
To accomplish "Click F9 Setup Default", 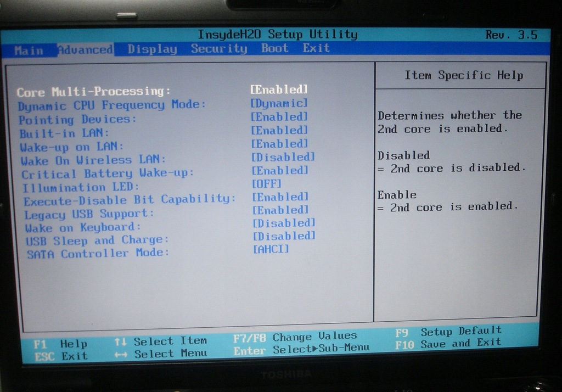I will [448, 331].
